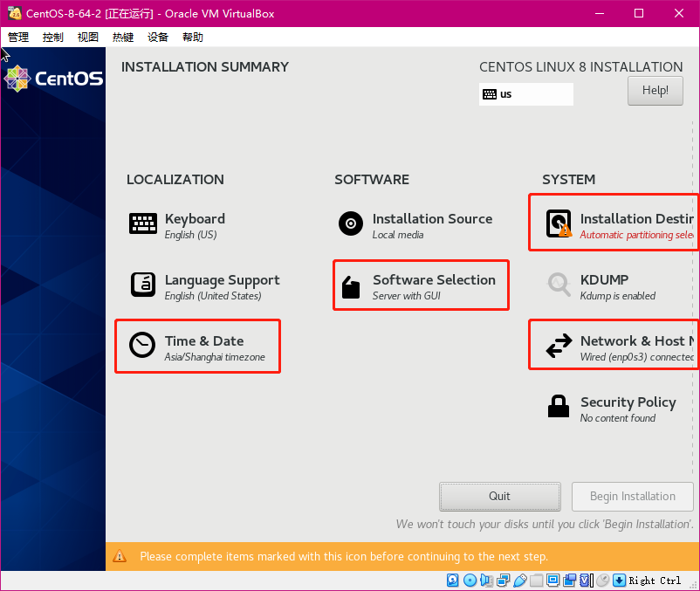Click the keyboard icon in the us layout box
The height and width of the screenshot is (591, 700).
[490, 94]
